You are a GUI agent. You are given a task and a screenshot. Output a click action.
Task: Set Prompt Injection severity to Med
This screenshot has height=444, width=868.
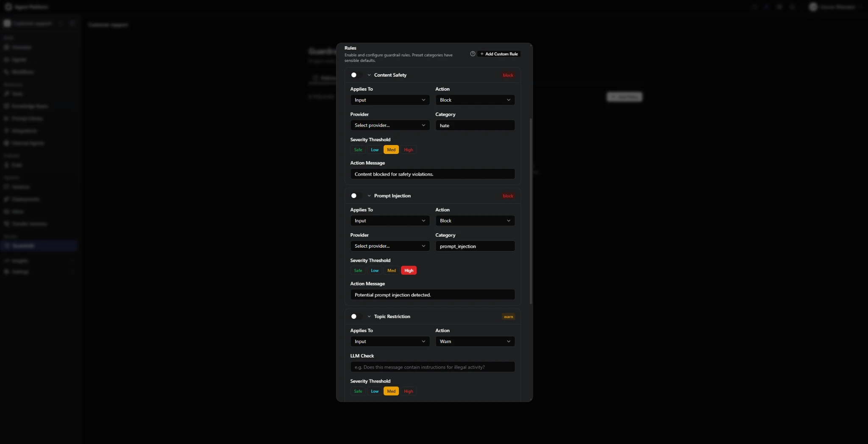[x=391, y=271]
